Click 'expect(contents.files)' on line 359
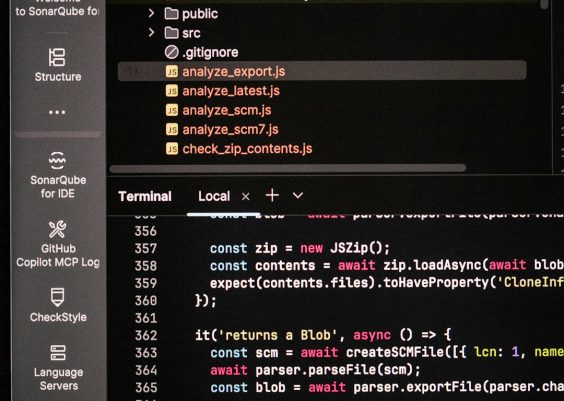 click(293, 283)
